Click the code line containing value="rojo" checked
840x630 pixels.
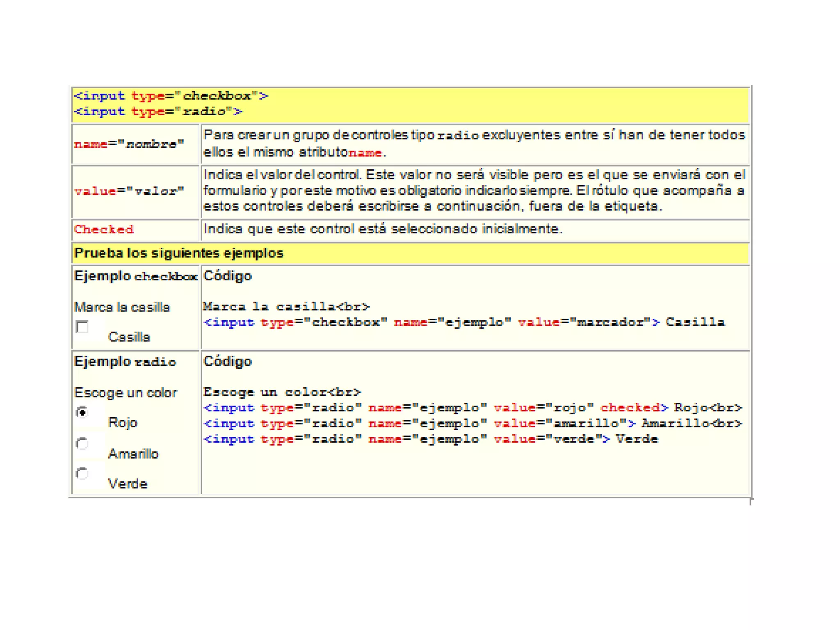click(x=472, y=408)
